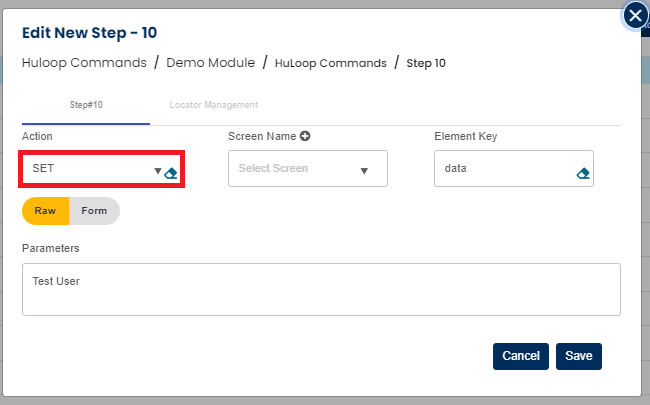650x405 pixels.
Task: Expand the Action dropdown arrow
Action: (x=157, y=171)
